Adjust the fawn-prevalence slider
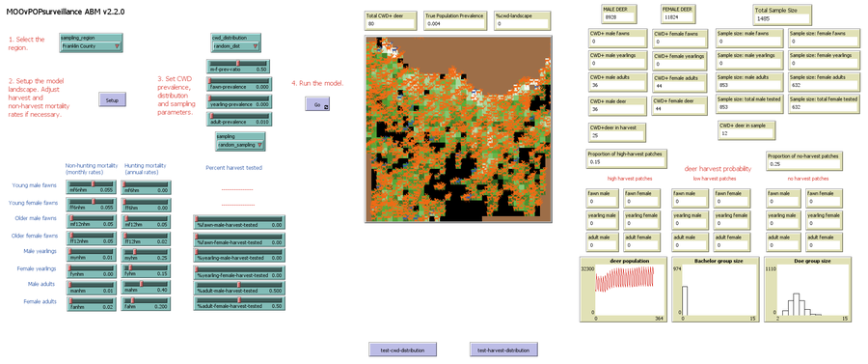 238,84
